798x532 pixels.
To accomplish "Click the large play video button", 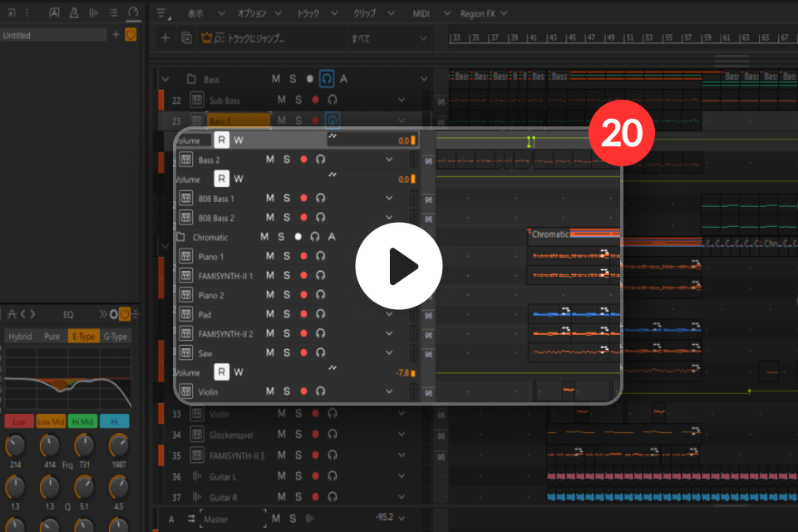I will coord(398,266).
